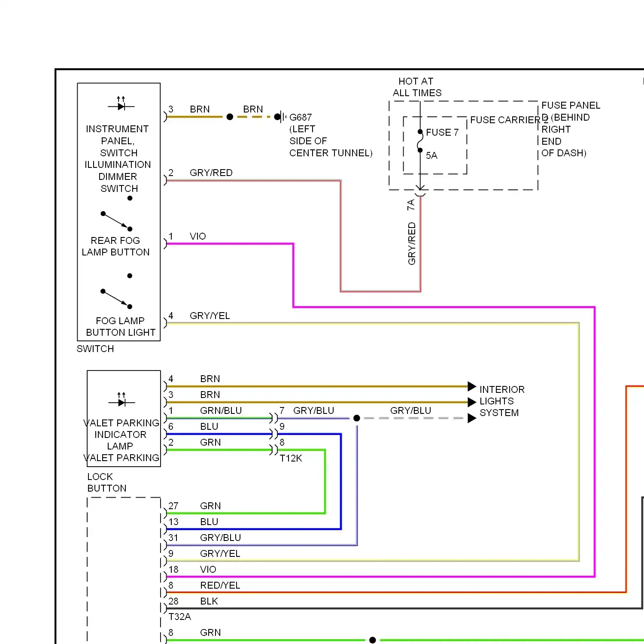
Task: Click the BLU label at pin 6
Action: [x=209, y=426]
